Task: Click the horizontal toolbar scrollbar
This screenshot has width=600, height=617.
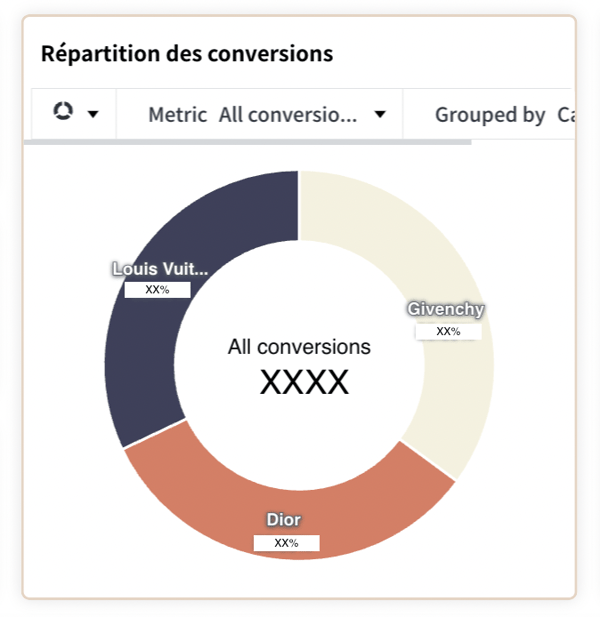Action: coord(247,142)
